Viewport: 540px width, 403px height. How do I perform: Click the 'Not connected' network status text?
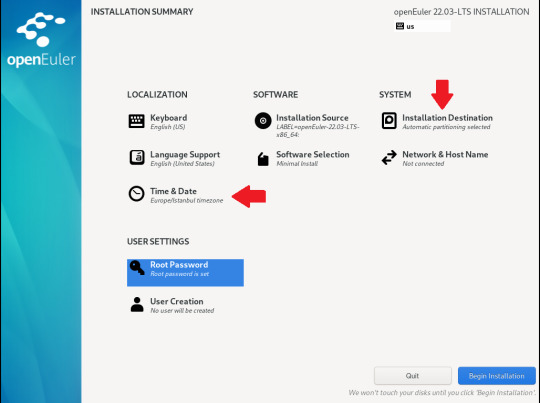click(423, 164)
